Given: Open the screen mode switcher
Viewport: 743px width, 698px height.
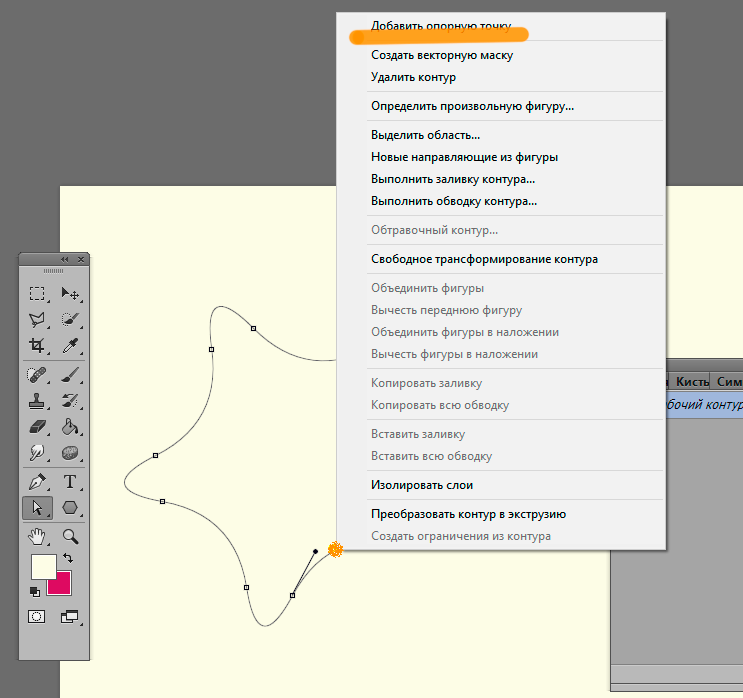Looking at the screenshot, I should point(70,617).
